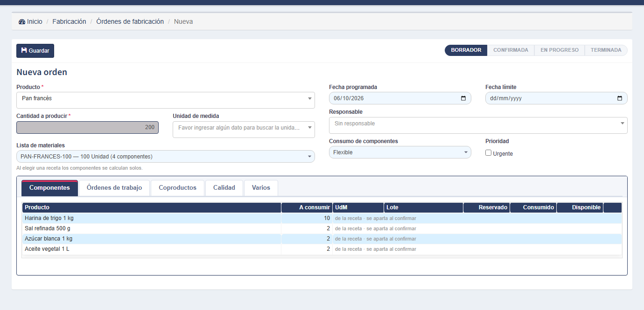Select the Coproductos tab
644x310 pixels.
pos(177,188)
